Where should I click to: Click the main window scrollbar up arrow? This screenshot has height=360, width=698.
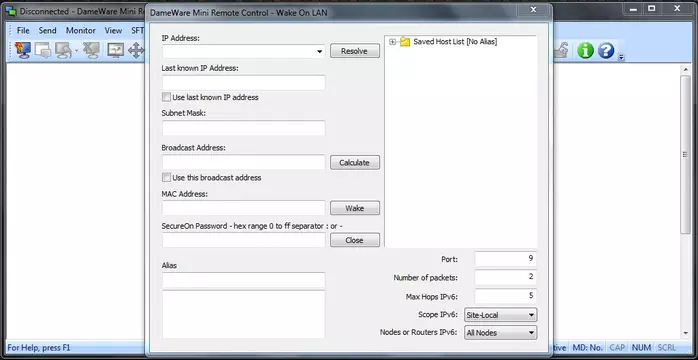point(686,69)
